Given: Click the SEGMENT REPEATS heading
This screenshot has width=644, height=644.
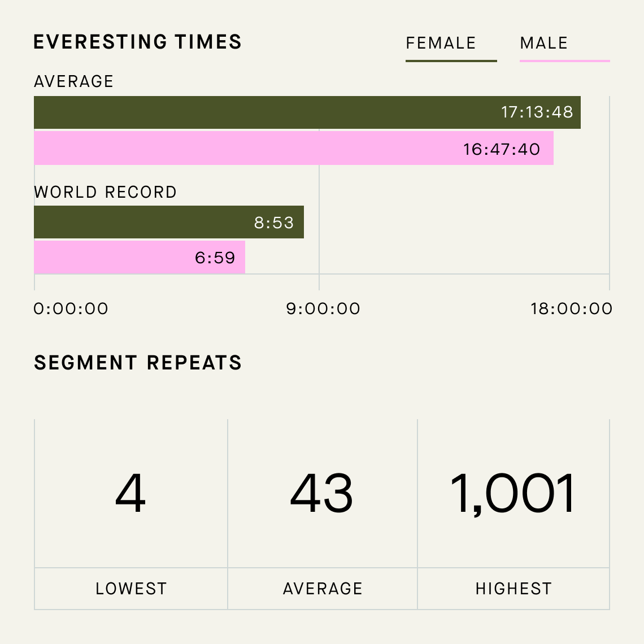Looking at the screenshot, I should (138, 363).
